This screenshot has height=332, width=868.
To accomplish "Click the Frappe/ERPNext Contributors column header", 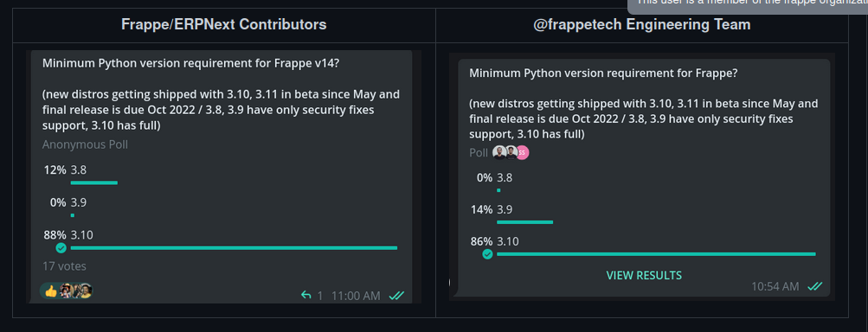I will [224, 24].
